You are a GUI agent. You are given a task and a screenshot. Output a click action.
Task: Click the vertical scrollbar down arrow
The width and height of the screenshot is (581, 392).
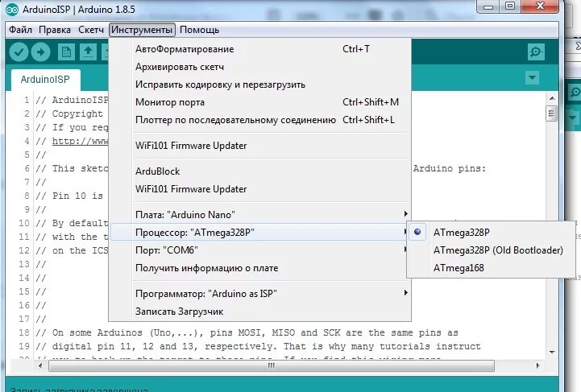point(552,352)
